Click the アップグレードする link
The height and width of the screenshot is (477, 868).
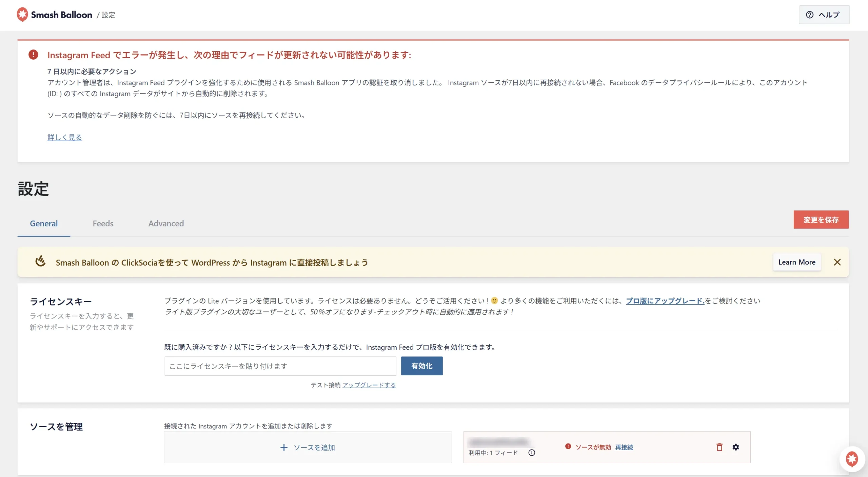point(369,385)
